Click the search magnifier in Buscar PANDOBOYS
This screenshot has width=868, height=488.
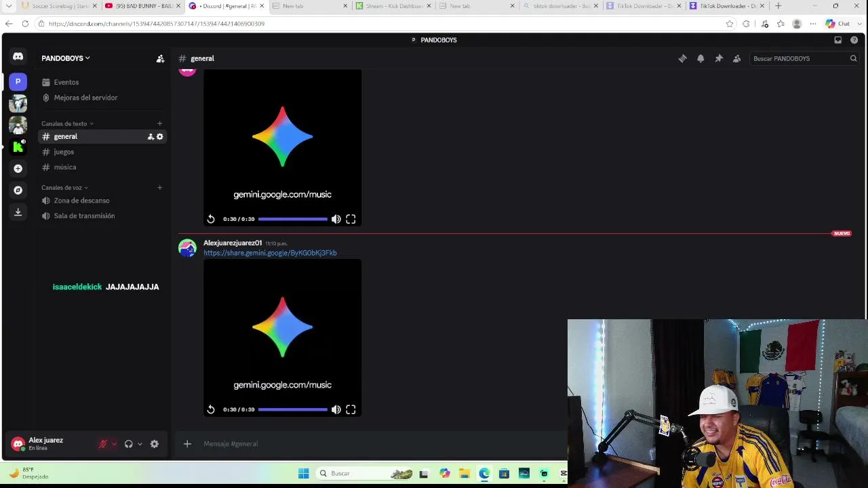click(x=853, y=59)
